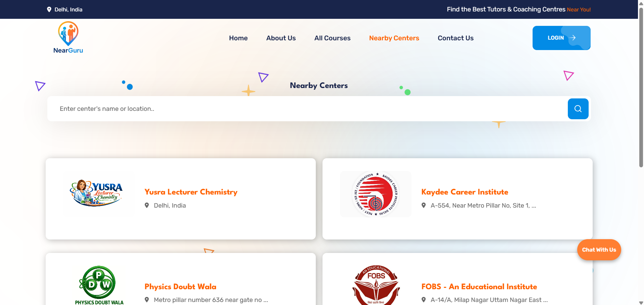Viewport: 644px width, 305px height.
Task: Click the pin icon under Kaydee Career Institute
Action: [424, 205]
